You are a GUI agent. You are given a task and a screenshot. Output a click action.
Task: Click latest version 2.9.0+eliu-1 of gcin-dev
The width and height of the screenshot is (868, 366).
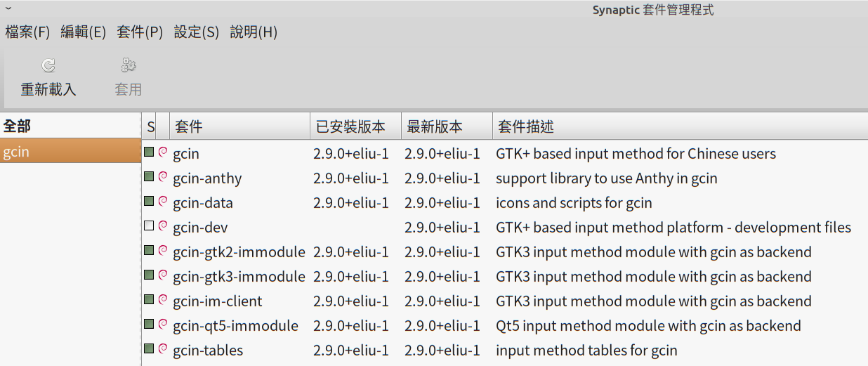(442, 228)
